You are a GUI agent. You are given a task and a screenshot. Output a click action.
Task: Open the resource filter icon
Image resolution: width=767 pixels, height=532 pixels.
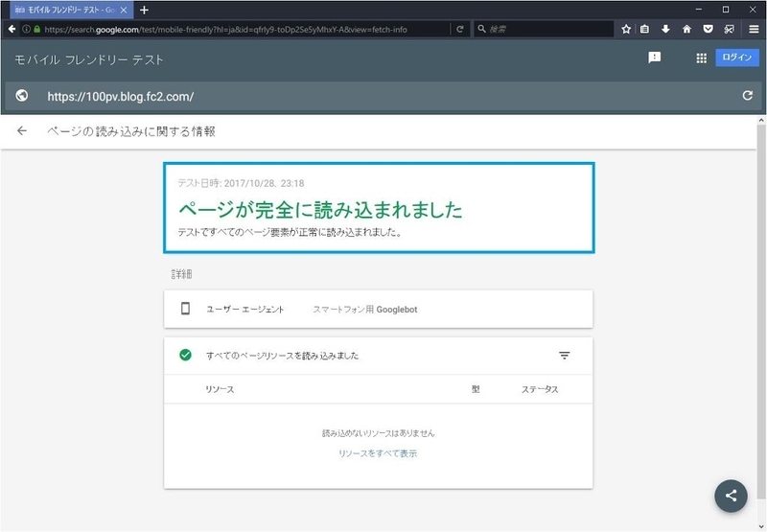tap(564, 356)
